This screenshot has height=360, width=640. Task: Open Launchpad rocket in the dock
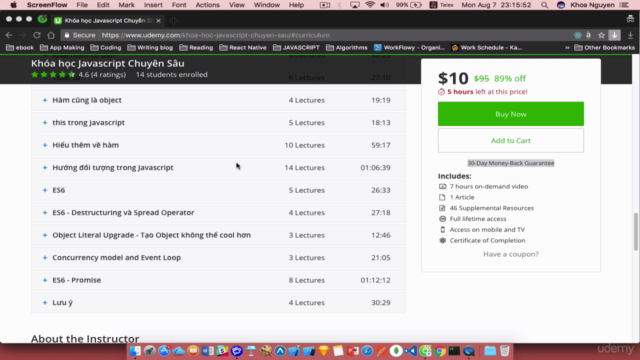tap(150, 351)
